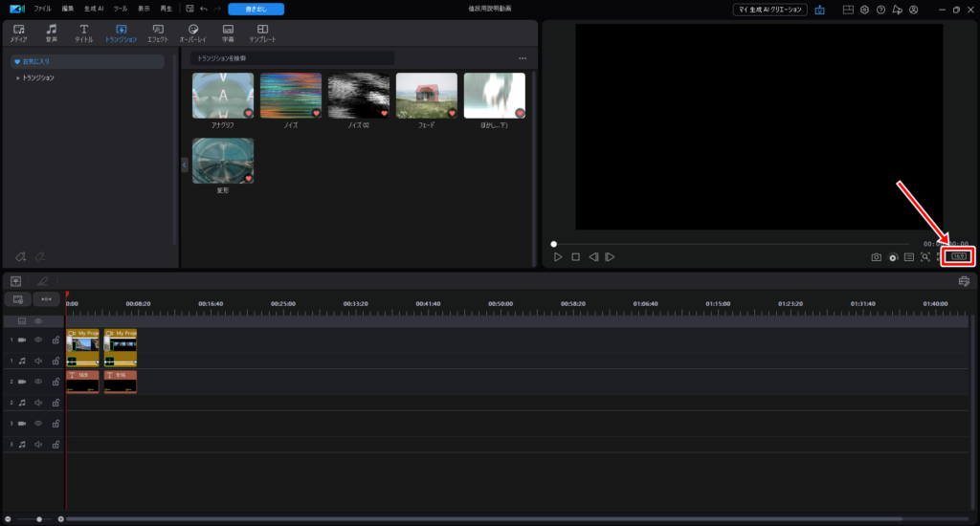Open the settings gear icon
Viewport: 980px width, 526px height.
coord(864,10)
